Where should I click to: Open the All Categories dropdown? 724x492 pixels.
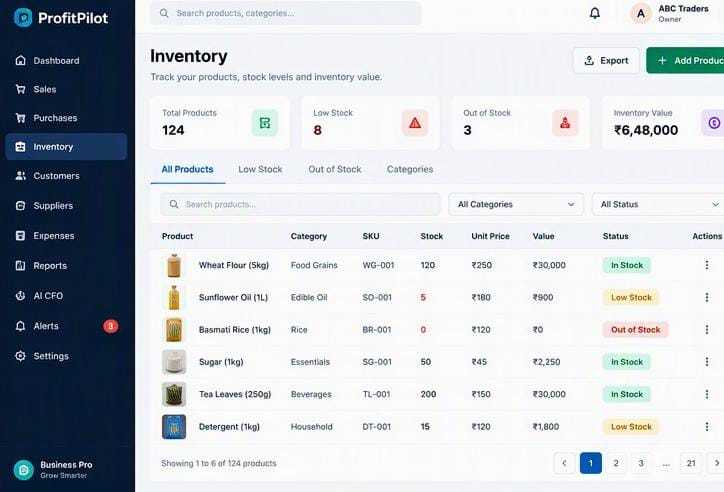[x=516, y=204]
